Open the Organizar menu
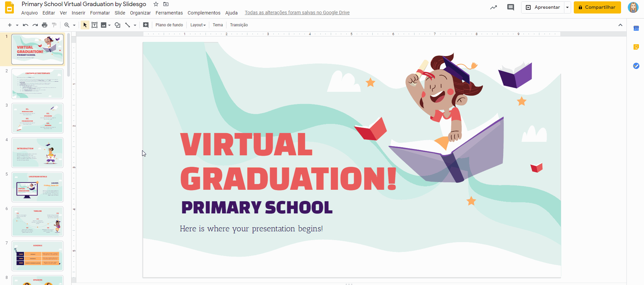The width and height of the screenshot is (644, 285). pyautogui.click(x=140, y=13)
